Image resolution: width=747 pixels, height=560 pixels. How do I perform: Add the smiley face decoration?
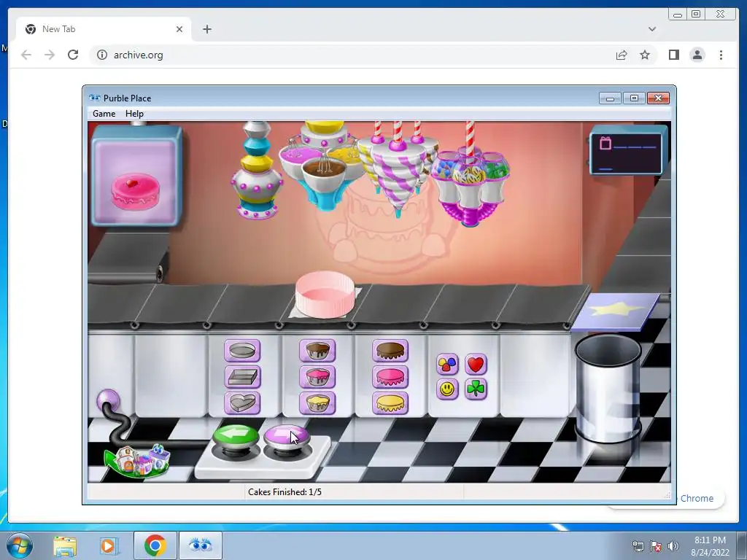point(447,389)
